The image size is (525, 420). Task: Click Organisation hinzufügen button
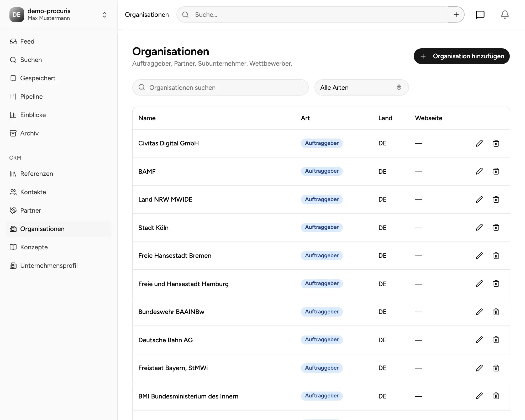[461, 56]
